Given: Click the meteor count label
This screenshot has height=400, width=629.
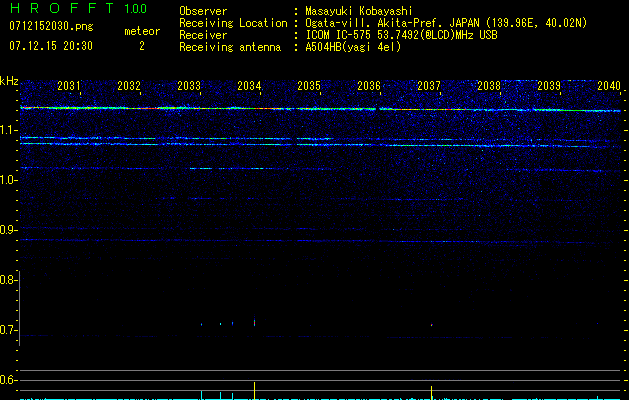Looking at the screenshot, I should click(142, 31).
